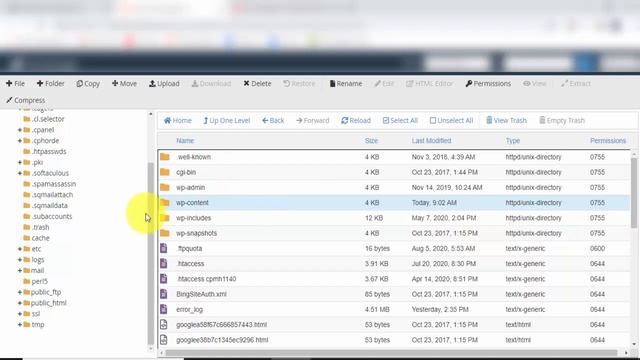Click the wp-snapshots folder icon
The height and width of the screenshot is (360, 640).
[x=164, y=233]
